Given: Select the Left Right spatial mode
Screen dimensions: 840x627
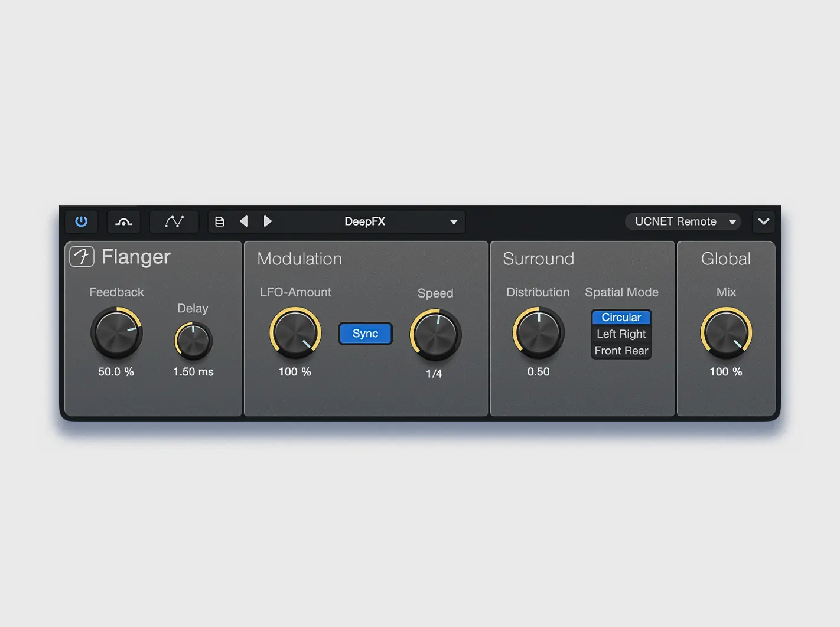Looking at the screenshot, I should 621,334.
